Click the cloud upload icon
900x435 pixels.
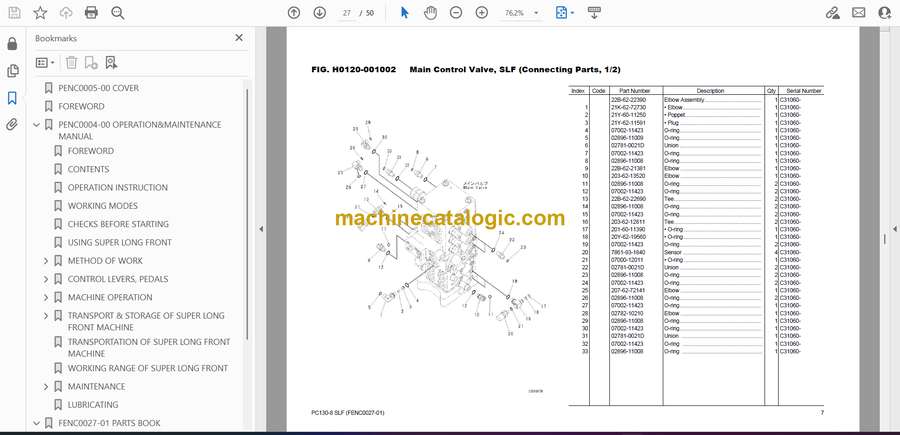click(x=66, y=13)
